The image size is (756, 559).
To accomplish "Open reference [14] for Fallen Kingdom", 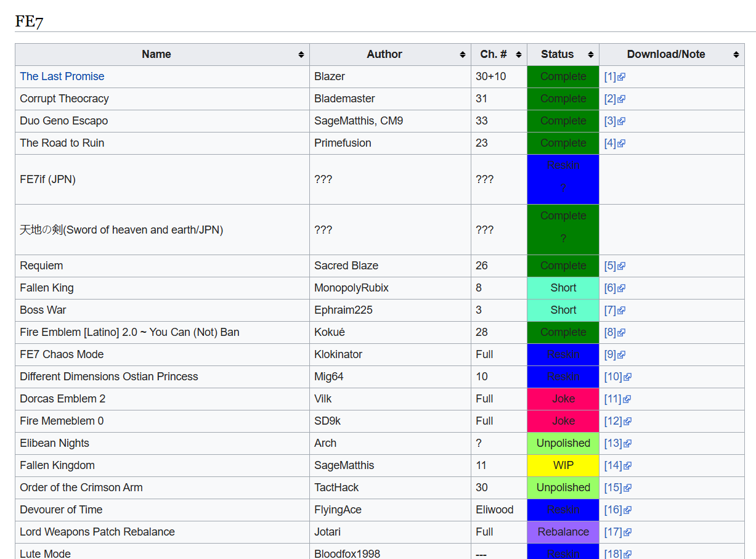I will click(612, 465).
